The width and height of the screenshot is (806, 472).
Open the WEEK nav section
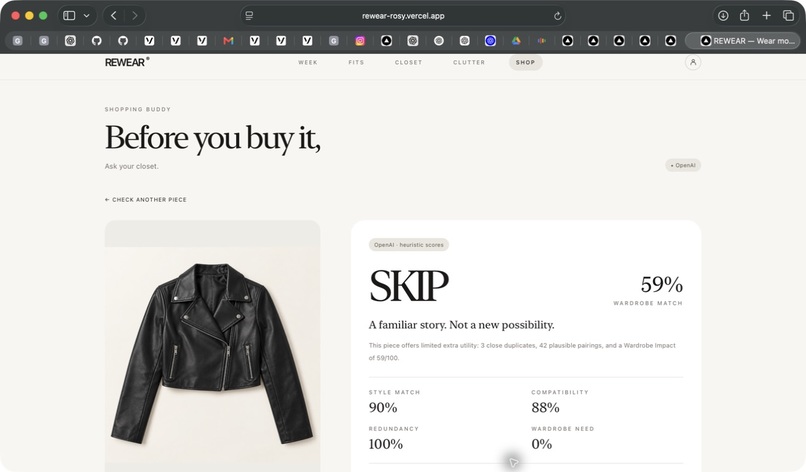(x=308, y=62)
